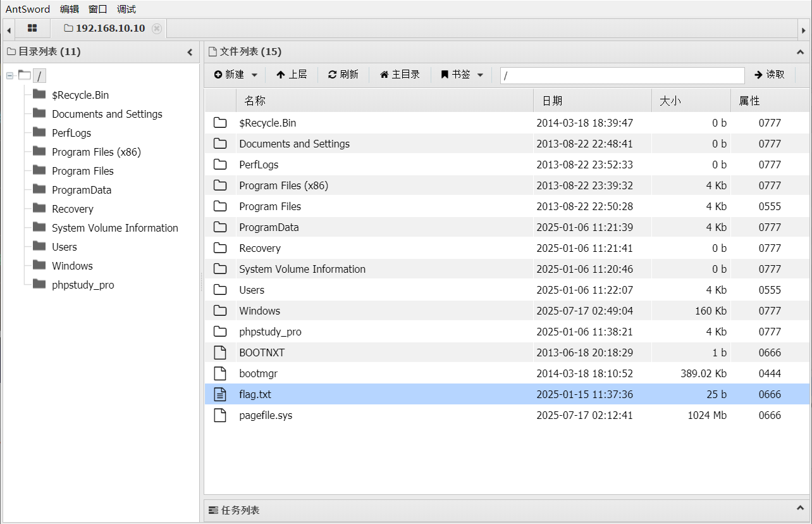
Task: Click folder icon of ProgramData file row
Action: [x=220, y=227]
